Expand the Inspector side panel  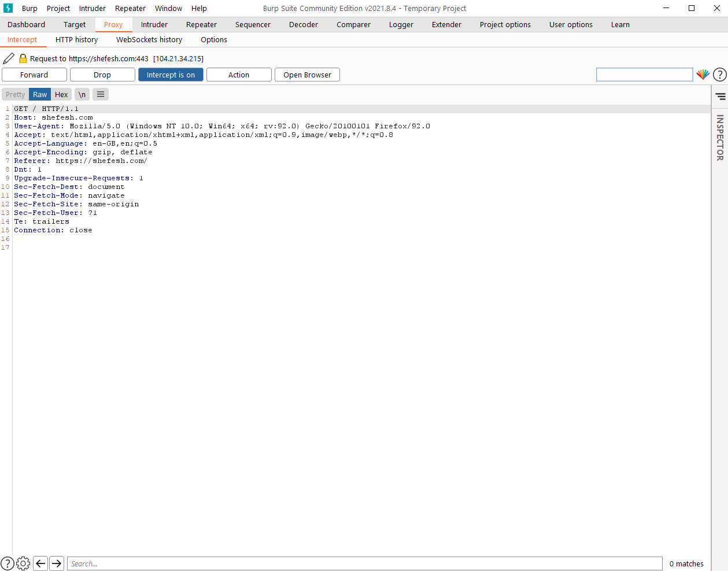point(720,137)
